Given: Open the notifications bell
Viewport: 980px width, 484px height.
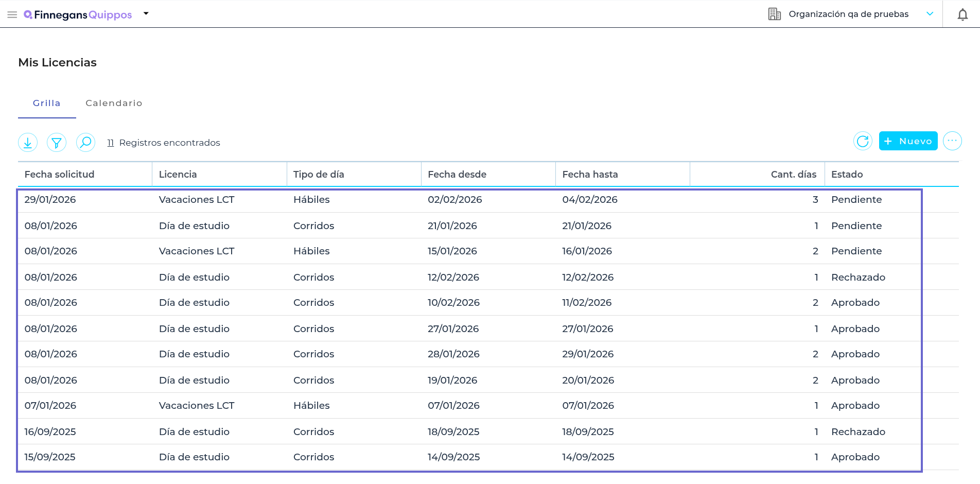Looking at the screenshot, I should 962,14.
